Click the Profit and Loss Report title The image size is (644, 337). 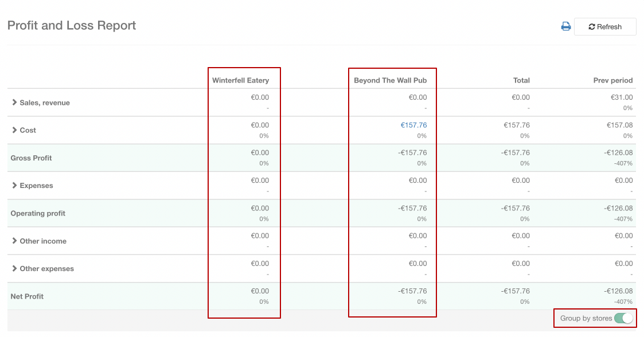(72, 26)
